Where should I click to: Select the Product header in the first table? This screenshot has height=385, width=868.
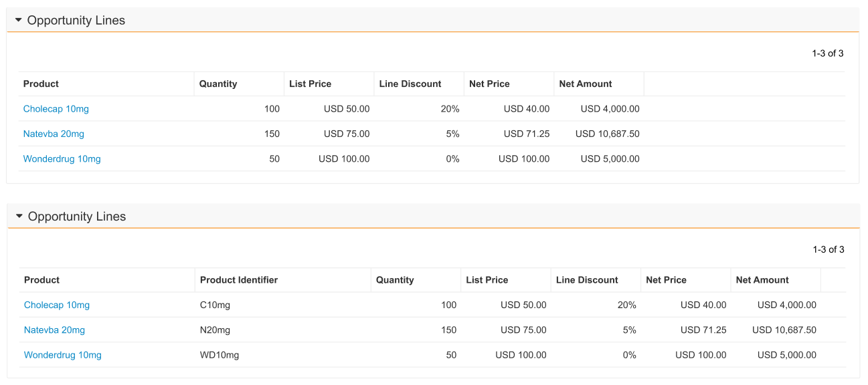point(41,84)
